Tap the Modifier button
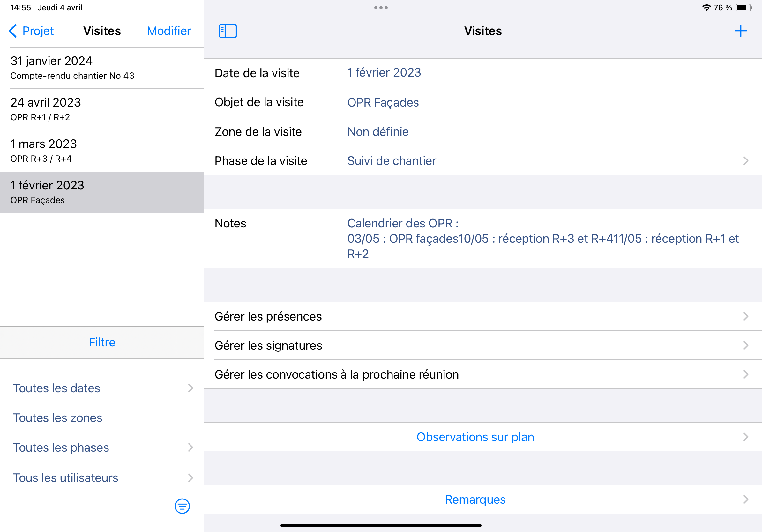762x532 pixels. [168, 31]
